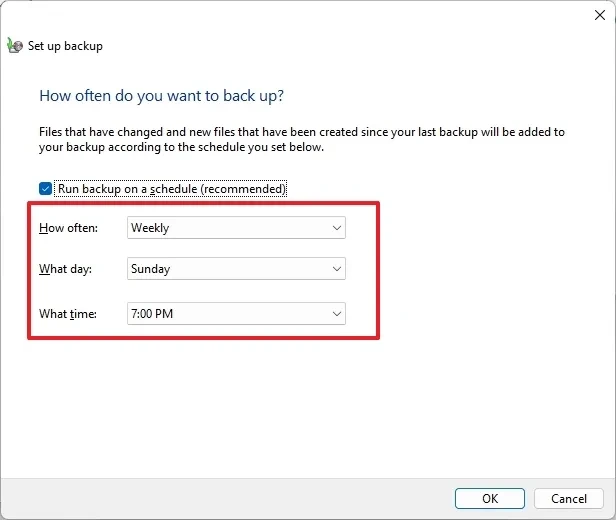Click the chevron arrow on the 7:00 PM combo box
The width and height of the screenshot is (616, 520).
(336, 314)
